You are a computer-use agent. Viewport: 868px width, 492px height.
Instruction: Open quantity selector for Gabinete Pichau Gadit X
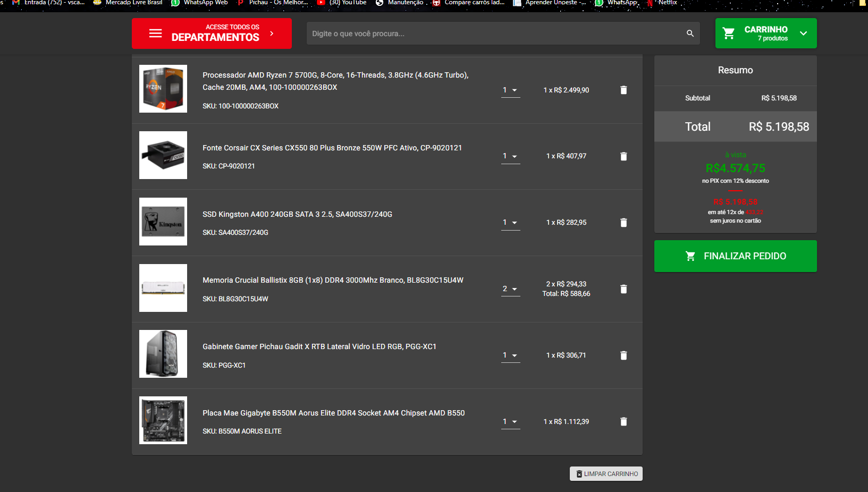510,355
